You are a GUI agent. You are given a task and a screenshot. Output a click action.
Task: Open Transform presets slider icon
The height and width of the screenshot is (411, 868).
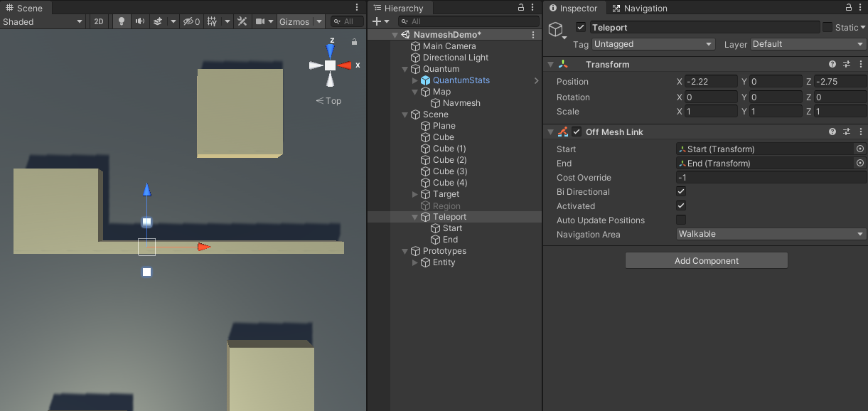pyautogui.click(x=847, y=65)
